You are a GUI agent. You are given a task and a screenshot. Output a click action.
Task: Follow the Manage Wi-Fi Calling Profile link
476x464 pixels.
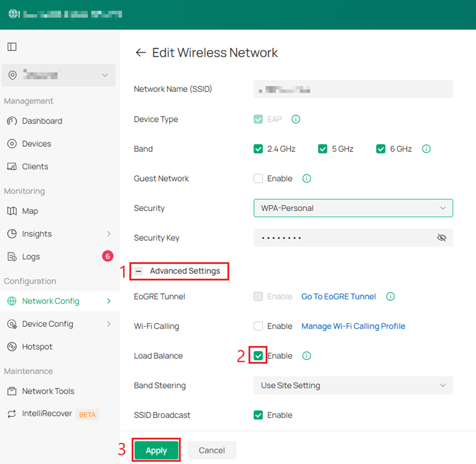(353, 326)
